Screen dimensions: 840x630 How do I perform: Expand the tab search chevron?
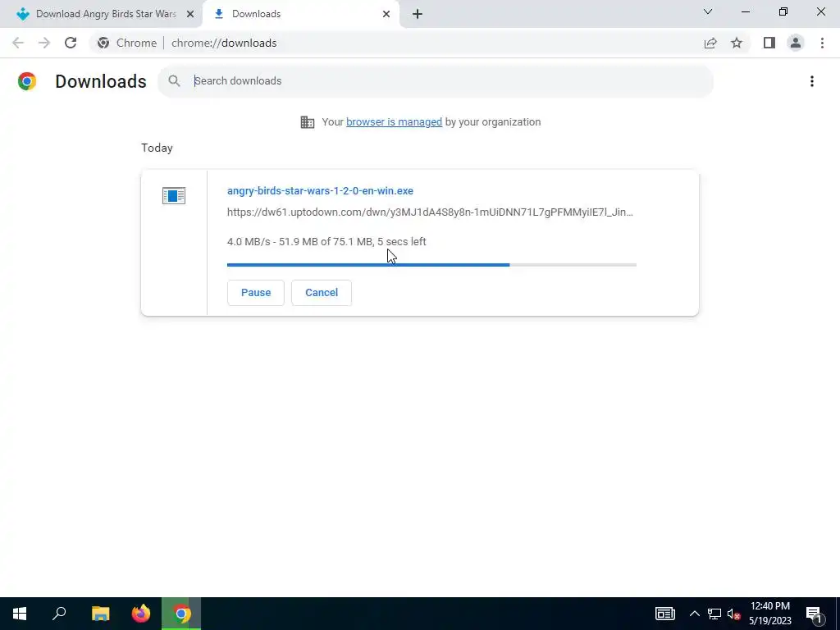pos(708,11)
